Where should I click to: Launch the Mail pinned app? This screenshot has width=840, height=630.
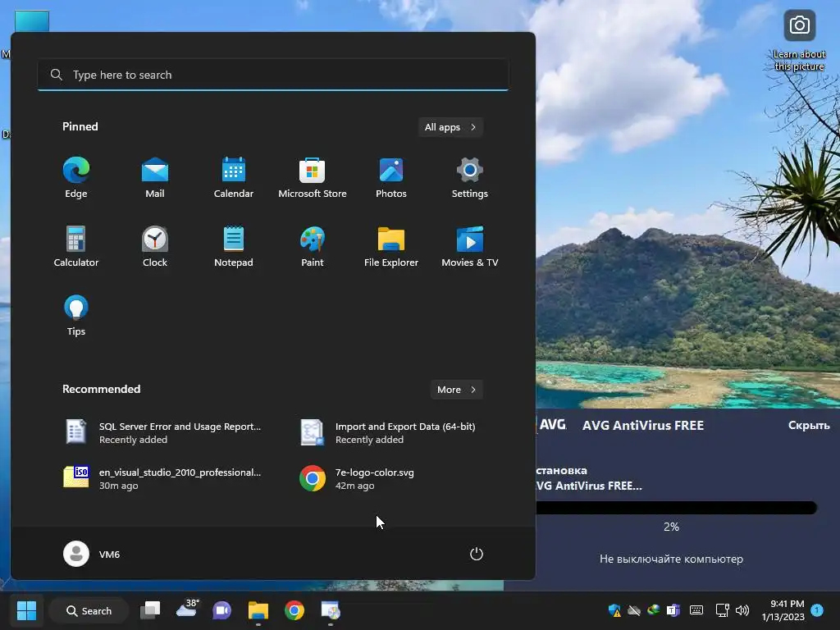155,178
